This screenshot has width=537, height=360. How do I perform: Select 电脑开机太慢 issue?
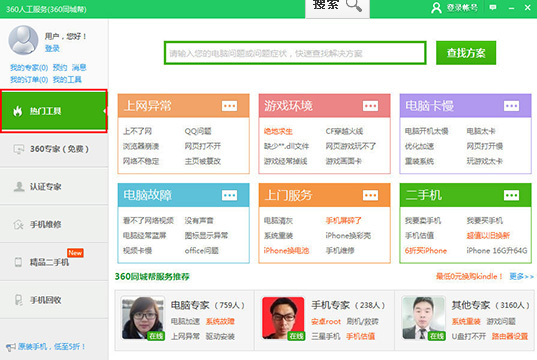click(x=426, y=131)
